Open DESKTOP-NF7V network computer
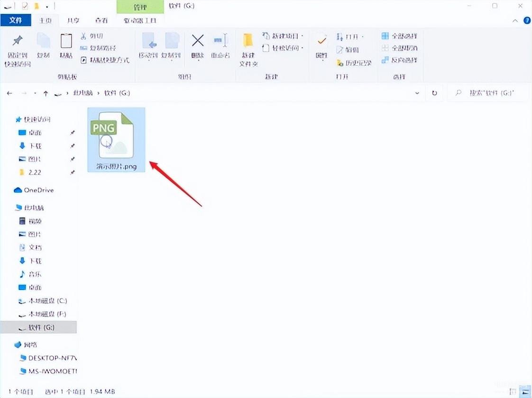The image size is (532, 398). click(48, 358)
